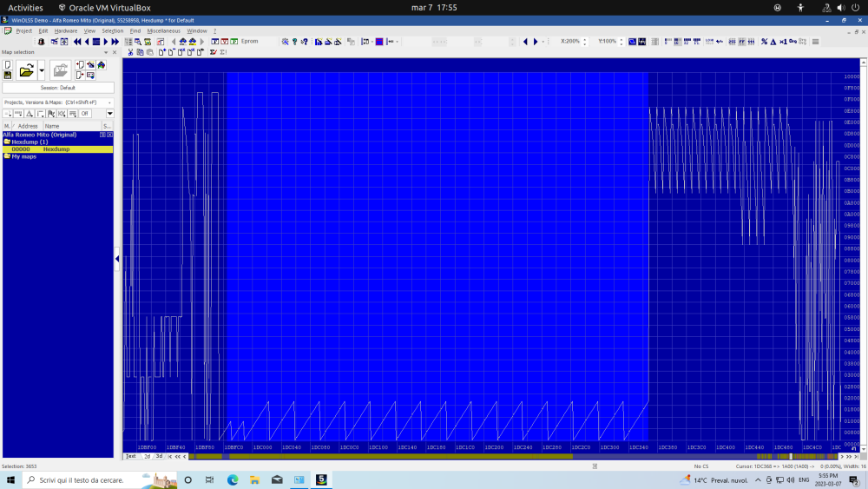Click the open project folder icon
The image size is (868, 489).
tap(26, 70)
